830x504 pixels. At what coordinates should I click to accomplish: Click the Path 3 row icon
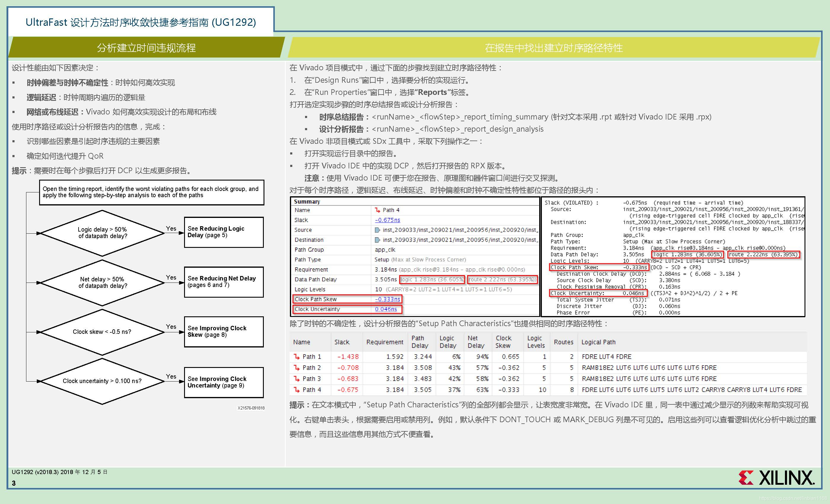[296, 379]
